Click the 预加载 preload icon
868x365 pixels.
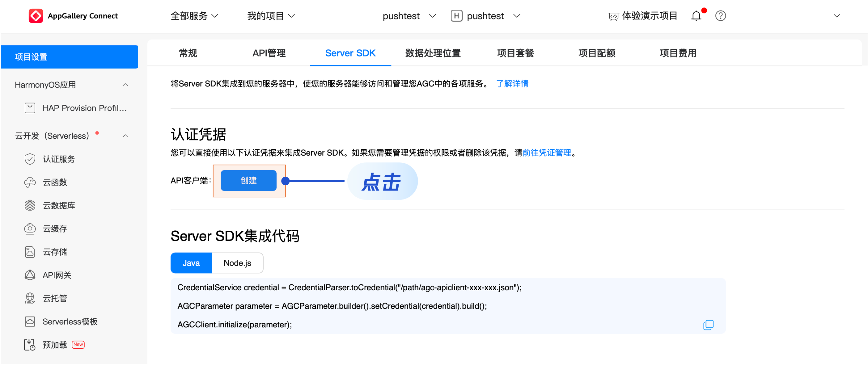(x=30, y=345)
